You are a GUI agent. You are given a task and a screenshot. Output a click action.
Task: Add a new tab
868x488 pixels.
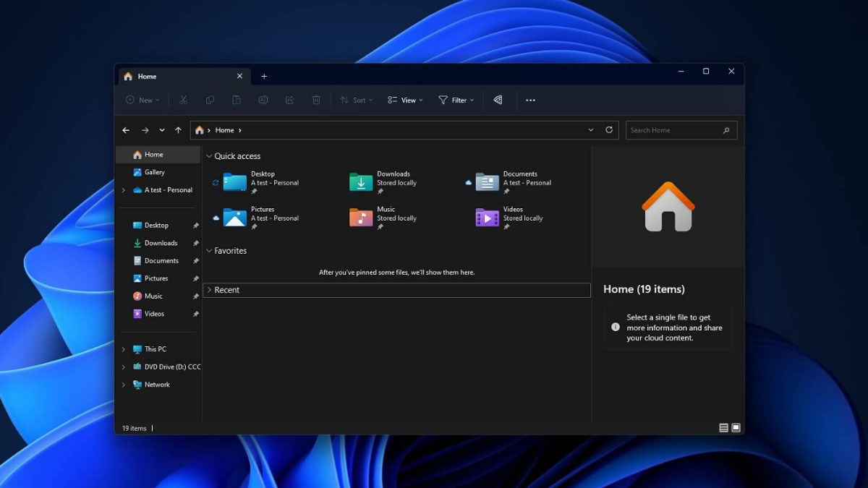[264, 76]
